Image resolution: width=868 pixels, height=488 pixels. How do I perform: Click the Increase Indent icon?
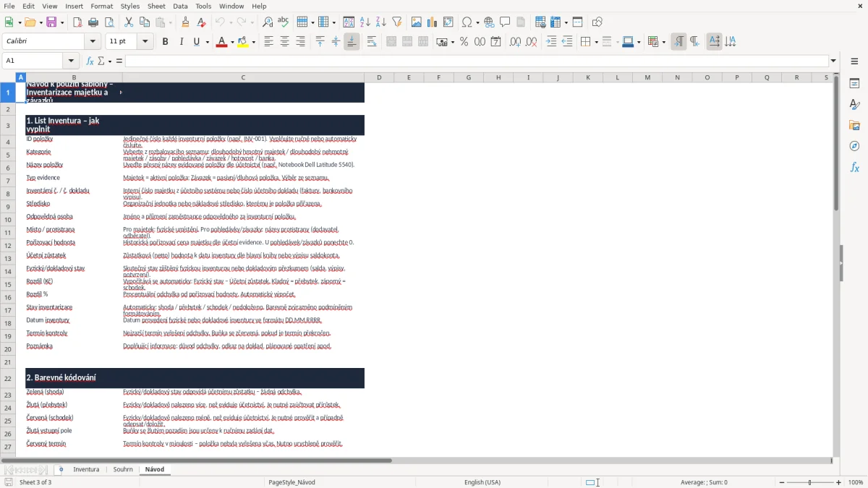coord(551,42)
